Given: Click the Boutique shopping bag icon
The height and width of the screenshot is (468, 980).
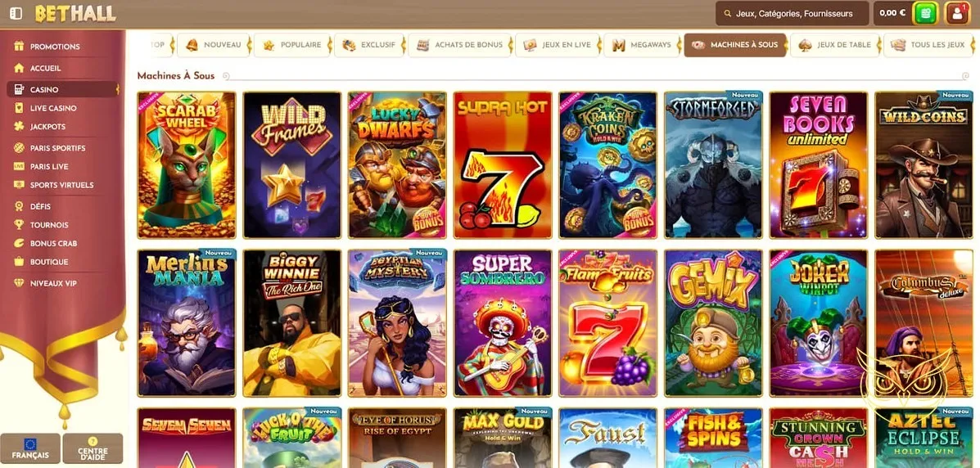Looking at the screenshot, I should click(19, 262).
